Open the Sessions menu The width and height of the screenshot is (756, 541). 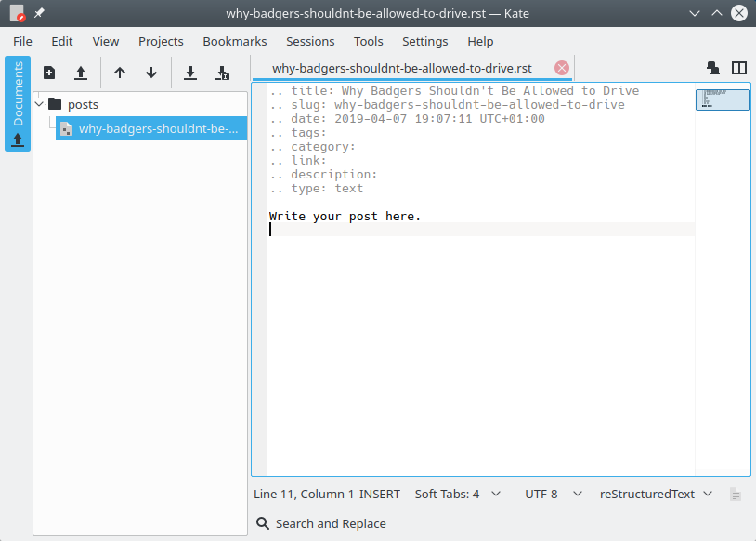[x=310, y=41]
